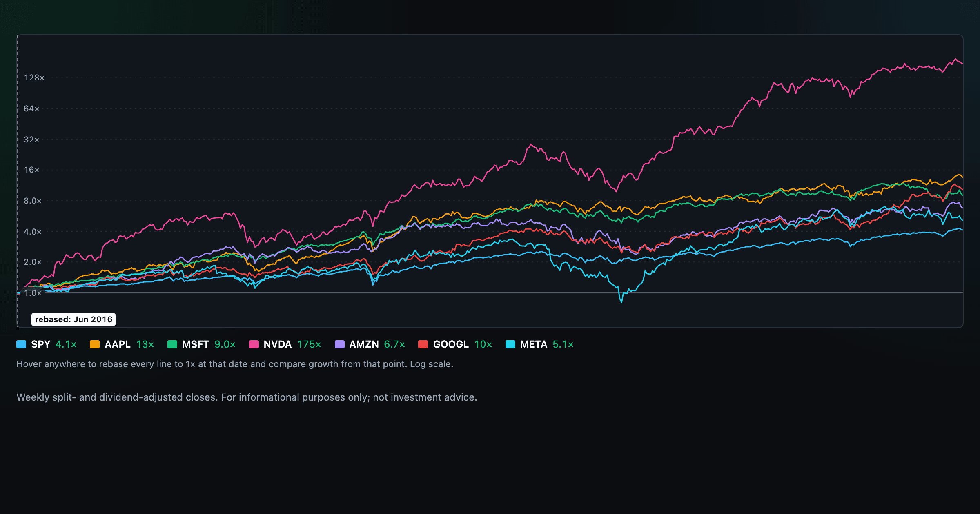
Task: Click the 1.0× baseline axis label
Action: pos(33,293)
